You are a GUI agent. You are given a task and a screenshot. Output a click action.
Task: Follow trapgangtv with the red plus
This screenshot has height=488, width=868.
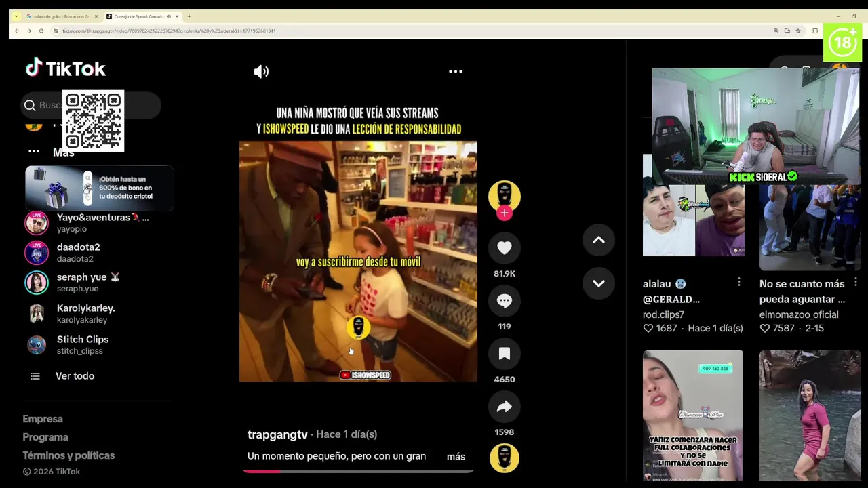click(x=505, y=213)
